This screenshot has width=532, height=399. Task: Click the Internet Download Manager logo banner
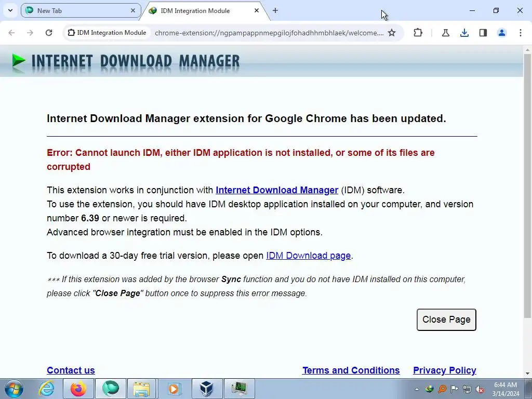(126, 62)
